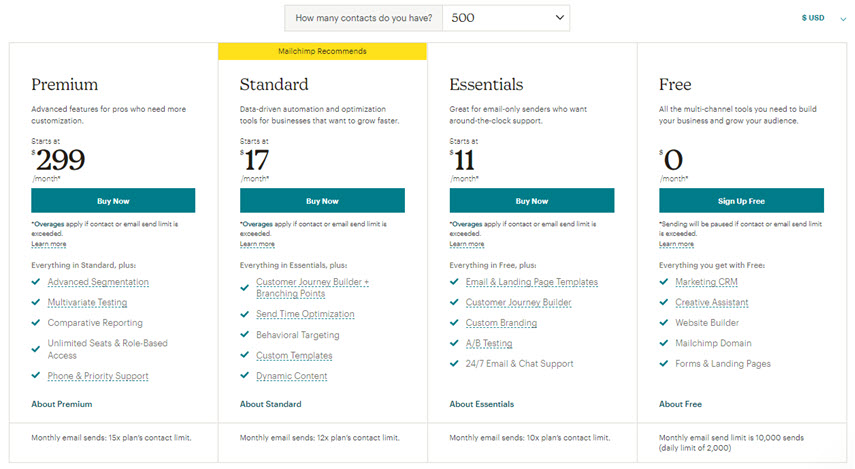Open the About Premium link
Screen dimensions: 855x469
coord(62,404)
